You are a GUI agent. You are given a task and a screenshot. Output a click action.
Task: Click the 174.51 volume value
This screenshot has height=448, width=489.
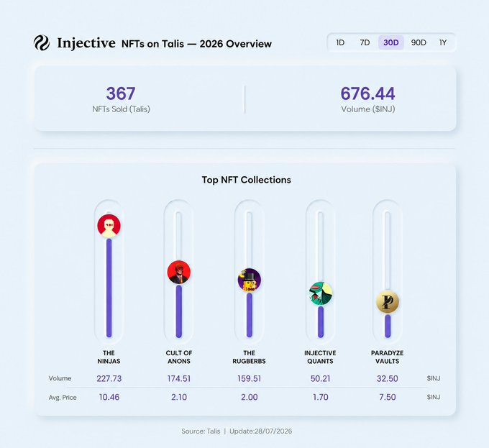[178, 378]
